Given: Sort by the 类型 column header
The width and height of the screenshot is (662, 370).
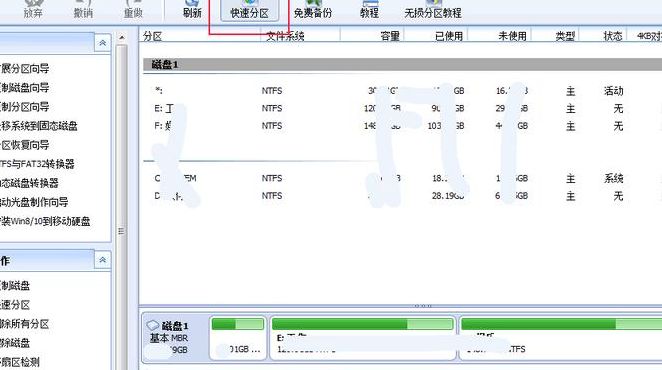Looking at the screenshot, I should click(565, 36).
